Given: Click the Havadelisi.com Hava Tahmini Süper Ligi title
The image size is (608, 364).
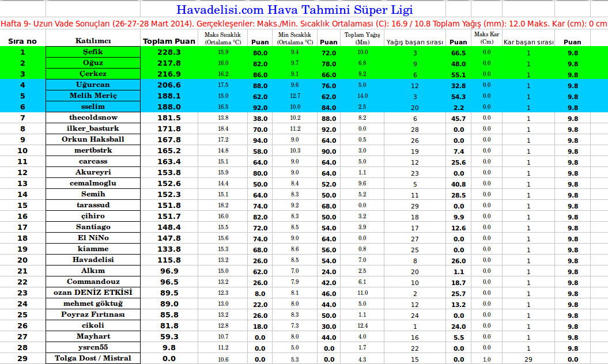Looking at the screenshot, I should click(x=294, y=10).
